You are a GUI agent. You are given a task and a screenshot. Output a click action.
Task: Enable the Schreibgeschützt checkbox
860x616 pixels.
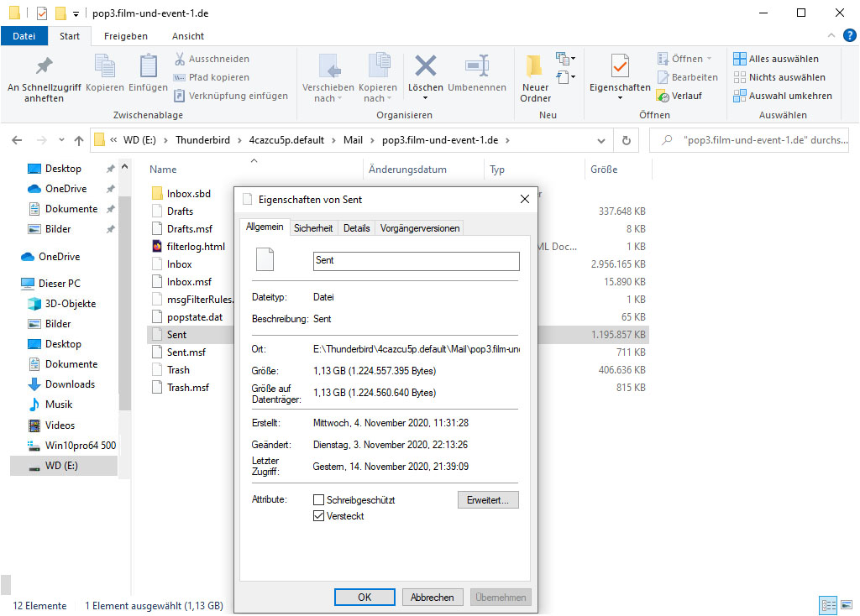click(318, 500)
